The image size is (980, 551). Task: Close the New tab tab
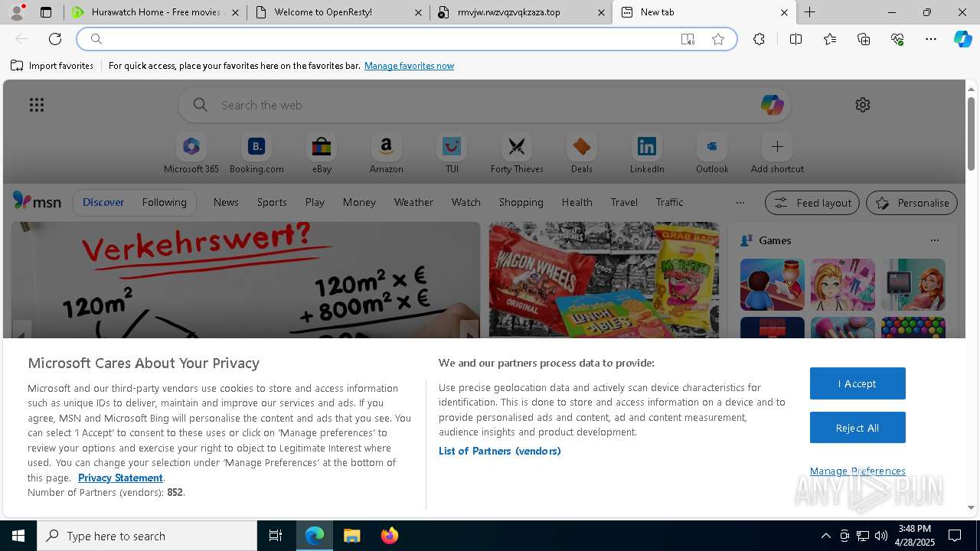click(784, 12)
